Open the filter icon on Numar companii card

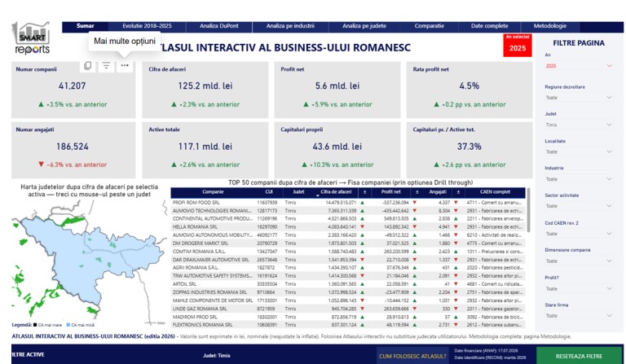click(x=106, y=66)
